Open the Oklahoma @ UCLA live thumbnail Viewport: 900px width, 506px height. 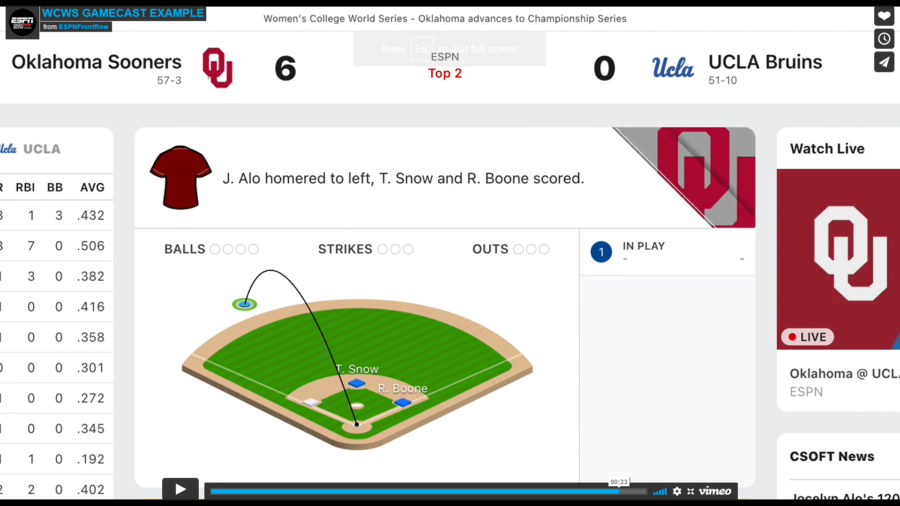click(838, 259)
